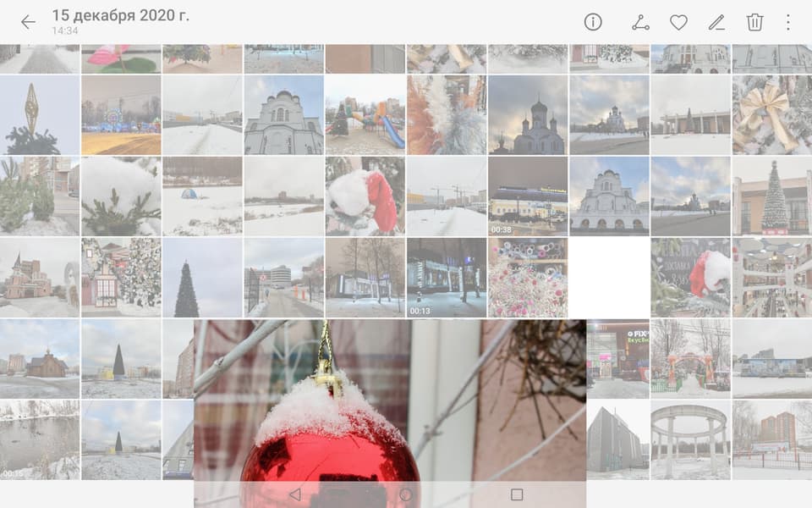The height and width of the screenshot is (508, 812).
Task: Open orange and white tinsel garland photo
Action: (x=447, y=115)
